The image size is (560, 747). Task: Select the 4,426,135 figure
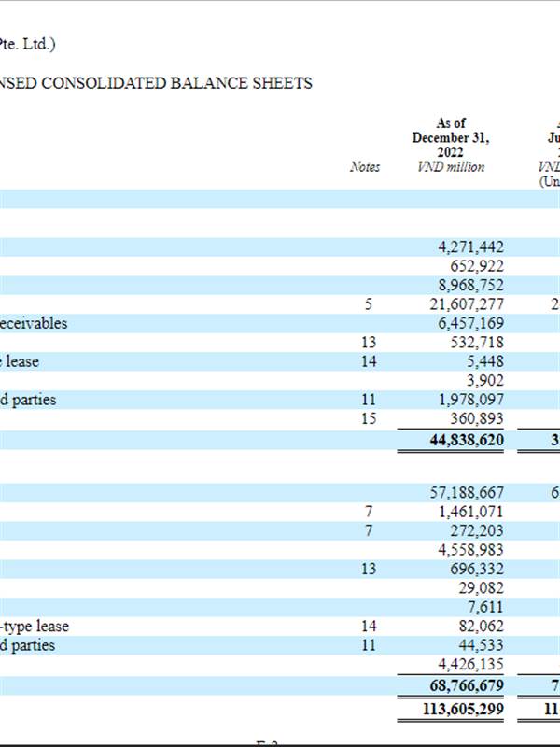[x=470, y=665]
